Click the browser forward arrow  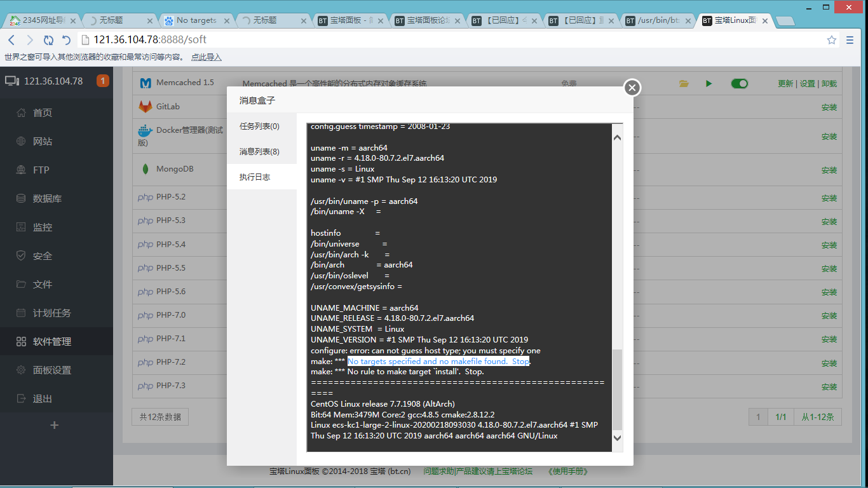[x=30, y=40]
